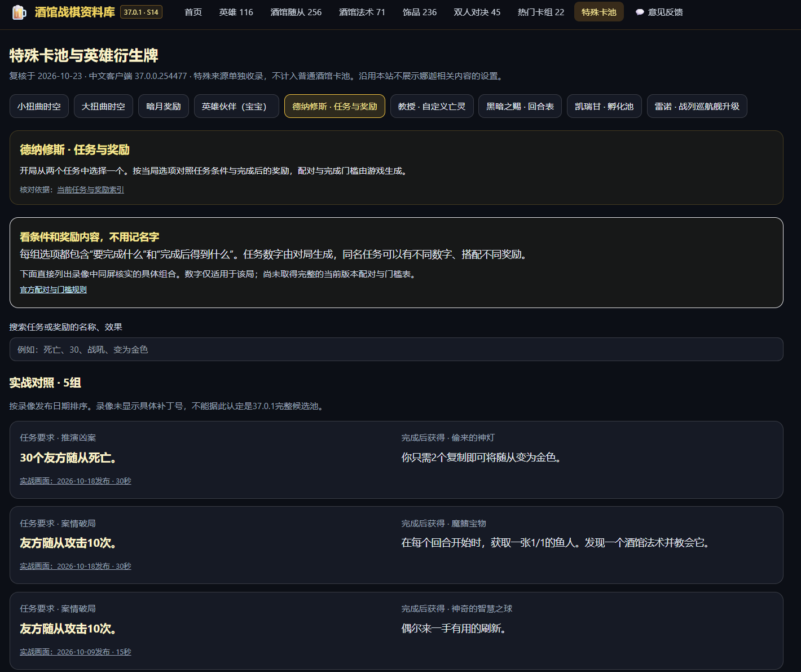Switch to 教授 · 自定义亡灵 tab
The height and width of the screenshot is (672, 801).
432,106
